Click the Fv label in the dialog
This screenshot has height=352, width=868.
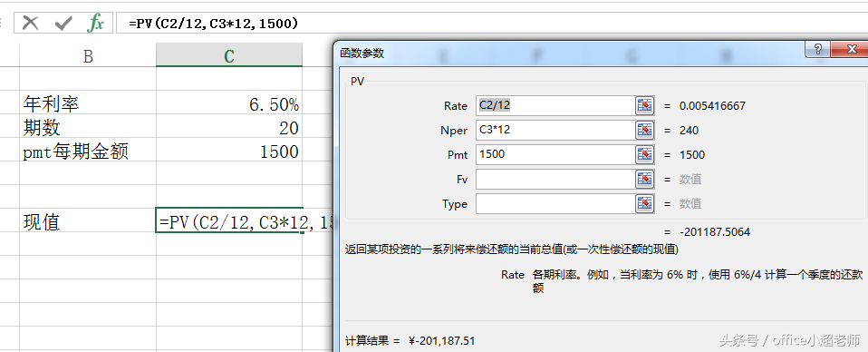462,179
